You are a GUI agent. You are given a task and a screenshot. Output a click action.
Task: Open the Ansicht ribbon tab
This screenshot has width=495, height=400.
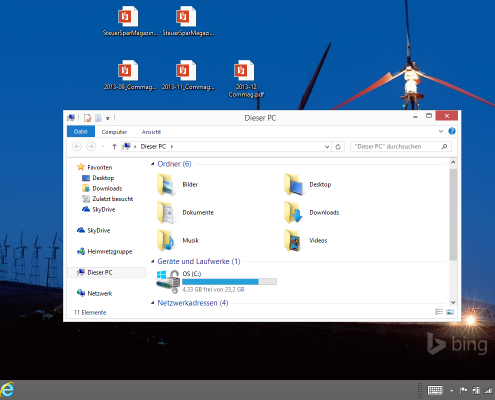(151, 132)
